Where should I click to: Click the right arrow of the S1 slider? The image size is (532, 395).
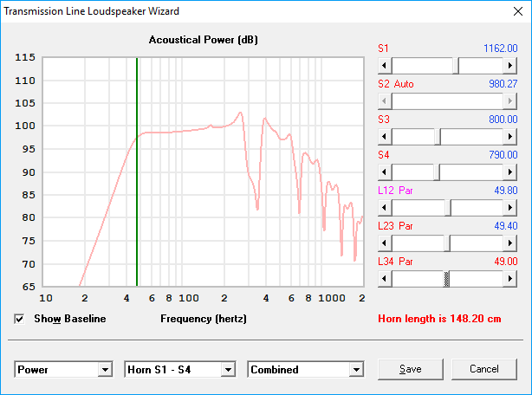[510, 66]
